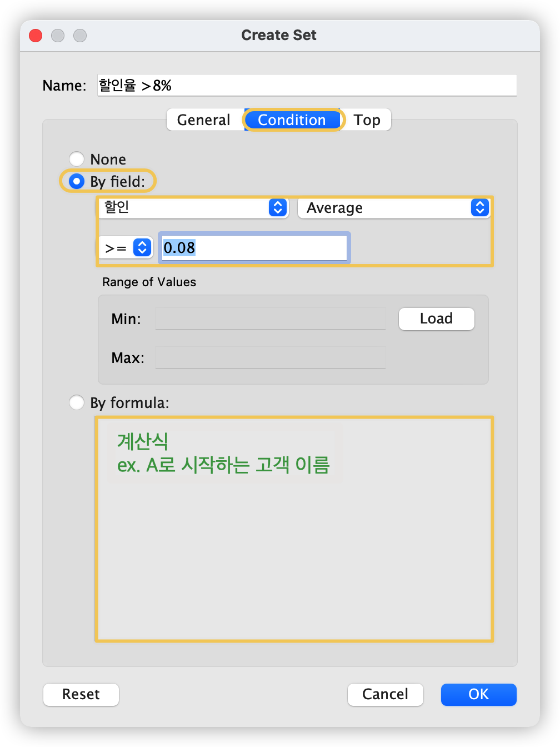
Task: Open the Top tab
Action: pyautogui.click(x=367, y=120)
